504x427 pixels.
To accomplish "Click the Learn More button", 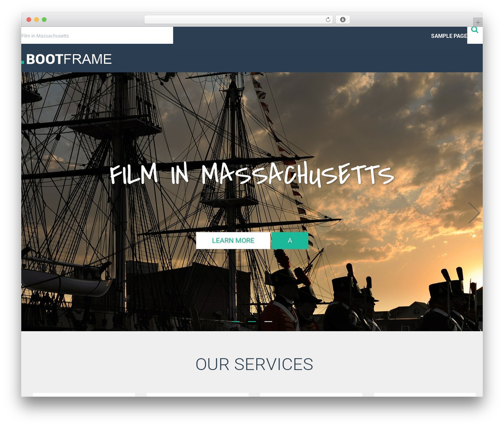I will [x=233, y=241].
